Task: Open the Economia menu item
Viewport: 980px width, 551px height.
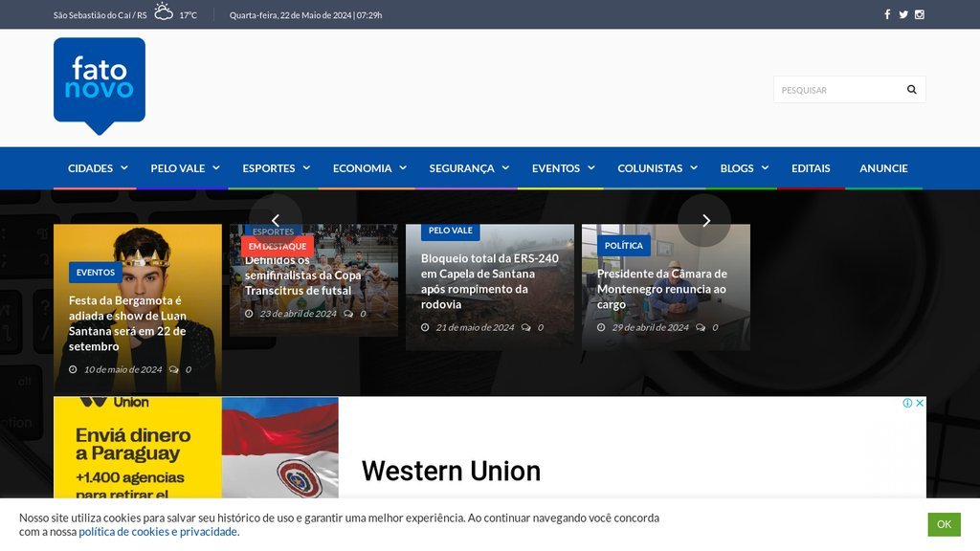Action: [x=363, y=168]
